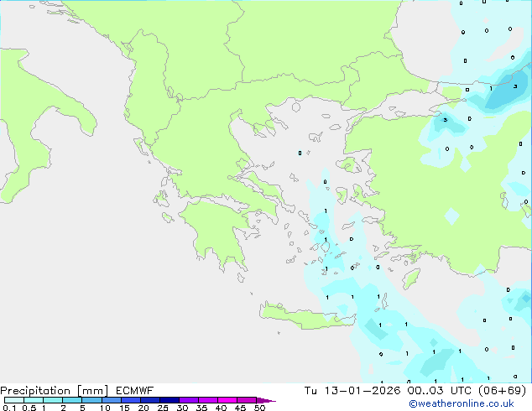Click the 1–2 mm legend color swatch
Image resolution: width=532 pixels, height=411 pixels.
[53, 400]
